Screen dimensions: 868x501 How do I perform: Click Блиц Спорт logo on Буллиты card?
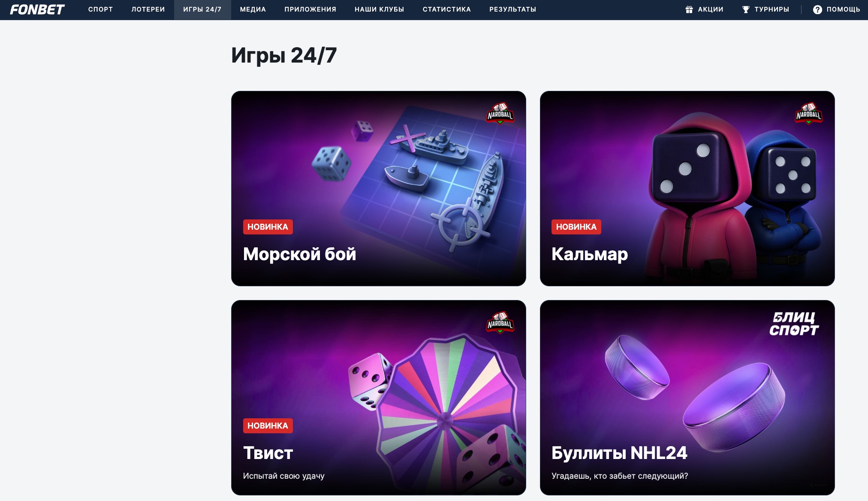[x=794, y=324]
